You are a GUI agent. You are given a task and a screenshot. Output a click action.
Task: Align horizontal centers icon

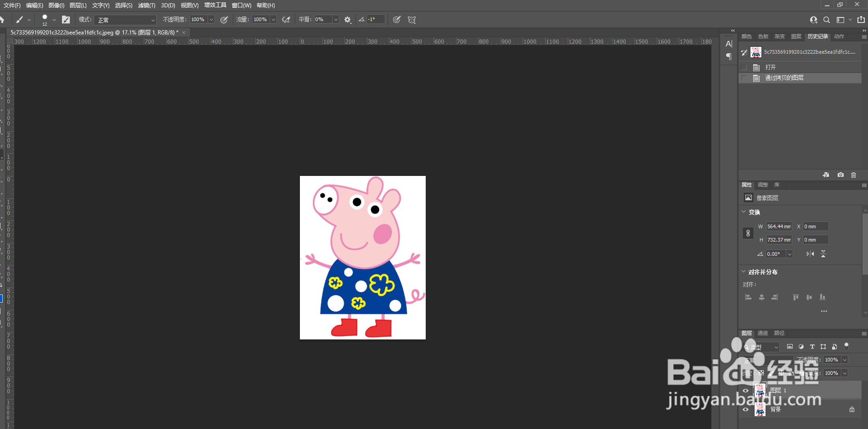761,297
